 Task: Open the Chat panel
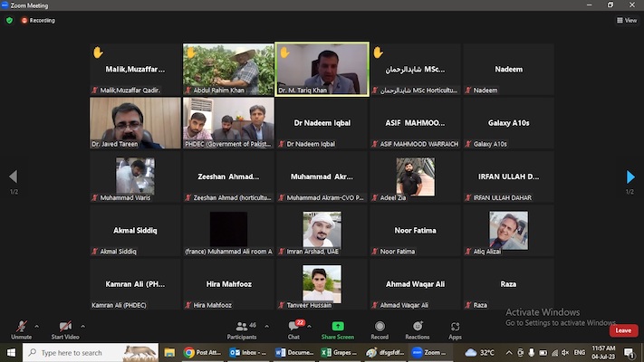pos(293,327)
